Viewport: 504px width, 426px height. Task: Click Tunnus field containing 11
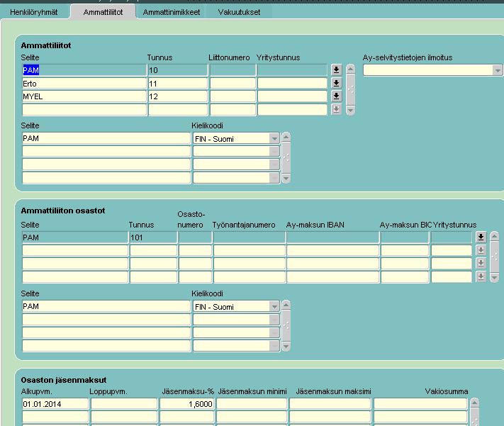coord(178,84)
